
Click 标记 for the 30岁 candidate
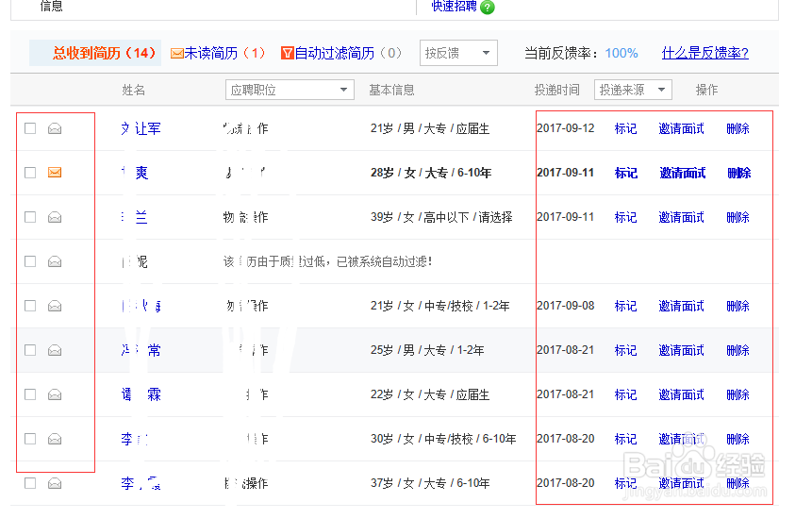(625, 439)
